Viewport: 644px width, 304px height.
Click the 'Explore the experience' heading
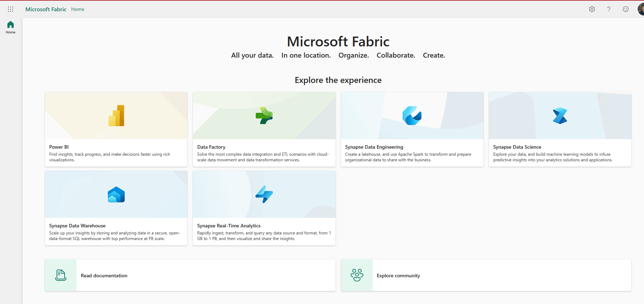tap(338, 80)
